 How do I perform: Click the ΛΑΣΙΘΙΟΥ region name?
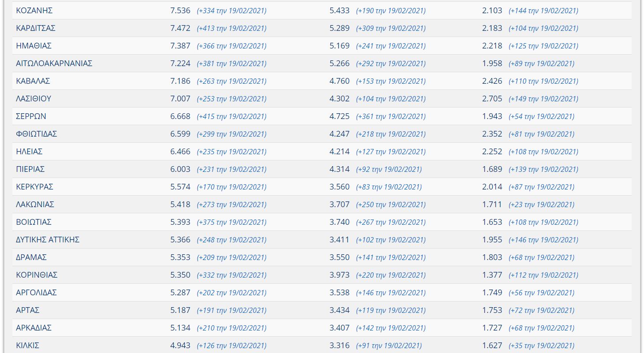tap(34, 99)
